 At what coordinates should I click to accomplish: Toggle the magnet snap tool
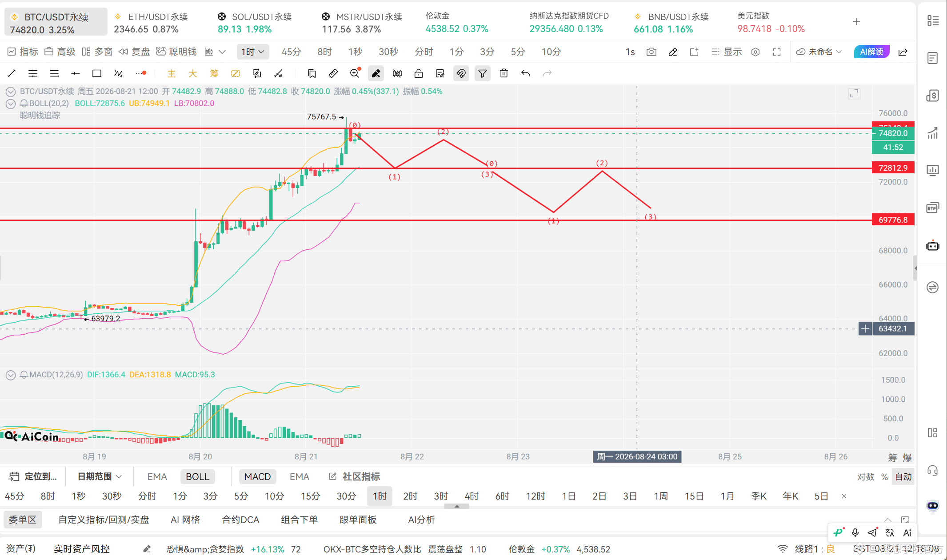[461, 74]
